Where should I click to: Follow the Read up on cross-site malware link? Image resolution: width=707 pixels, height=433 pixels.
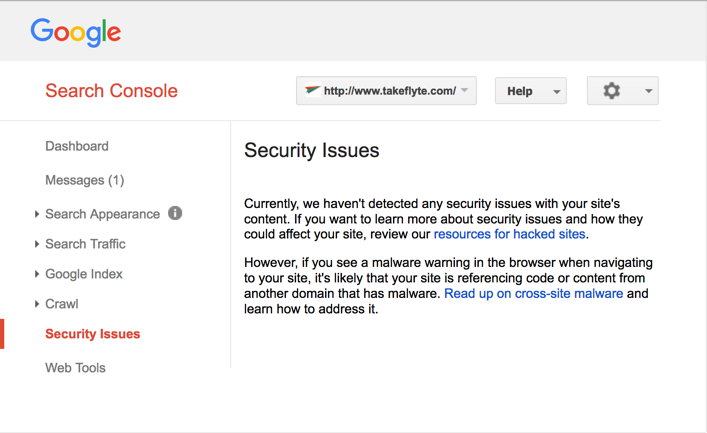(x=533, y=294)
